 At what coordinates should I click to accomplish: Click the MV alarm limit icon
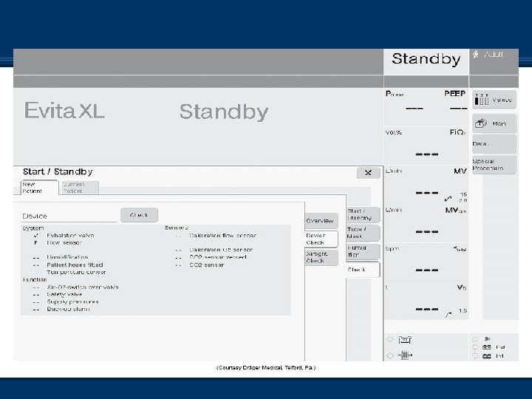coord(449,199)
